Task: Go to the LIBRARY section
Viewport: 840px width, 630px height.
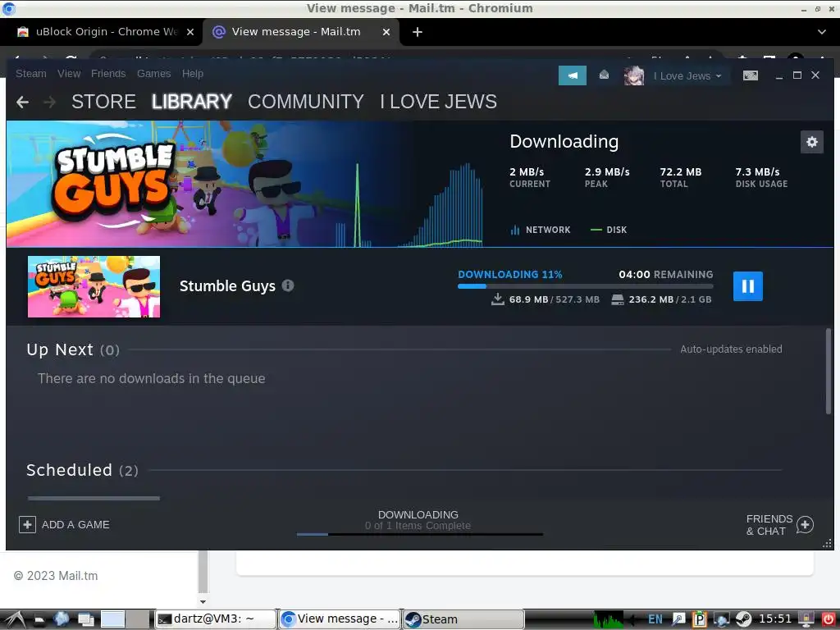Action: click(192, 102)
